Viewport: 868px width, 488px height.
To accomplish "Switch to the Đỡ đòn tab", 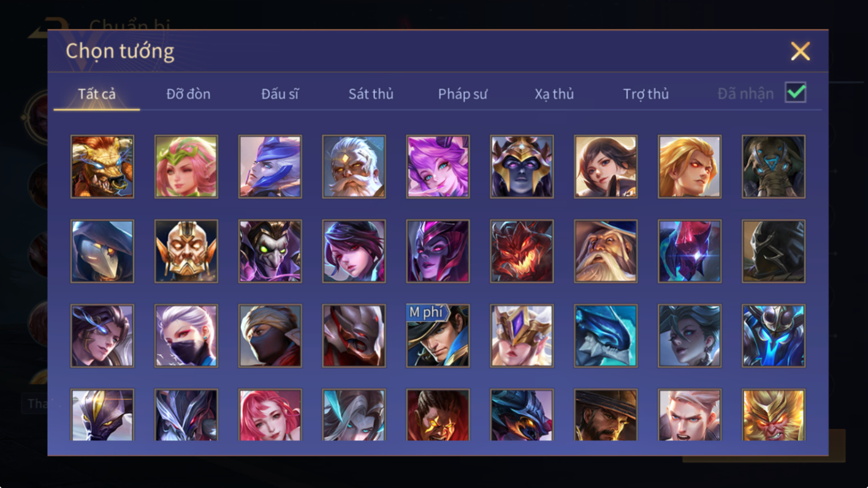I will coord(189,94).
